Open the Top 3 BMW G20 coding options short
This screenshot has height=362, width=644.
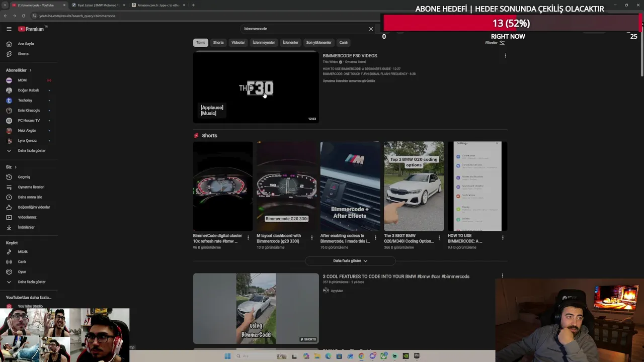click(x=414, y=186)
